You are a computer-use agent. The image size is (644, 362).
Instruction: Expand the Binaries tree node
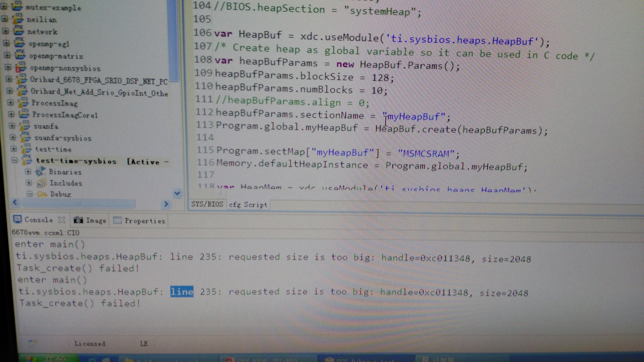pyautogui.click(x=28, y=172)
